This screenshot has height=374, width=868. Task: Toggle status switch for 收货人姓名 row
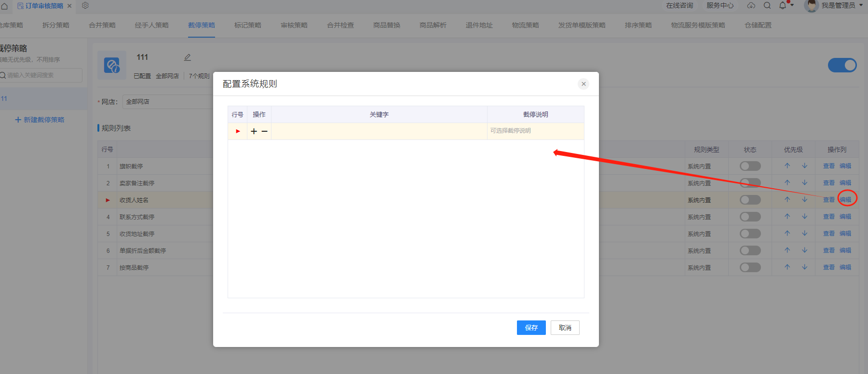coord(750,200)
